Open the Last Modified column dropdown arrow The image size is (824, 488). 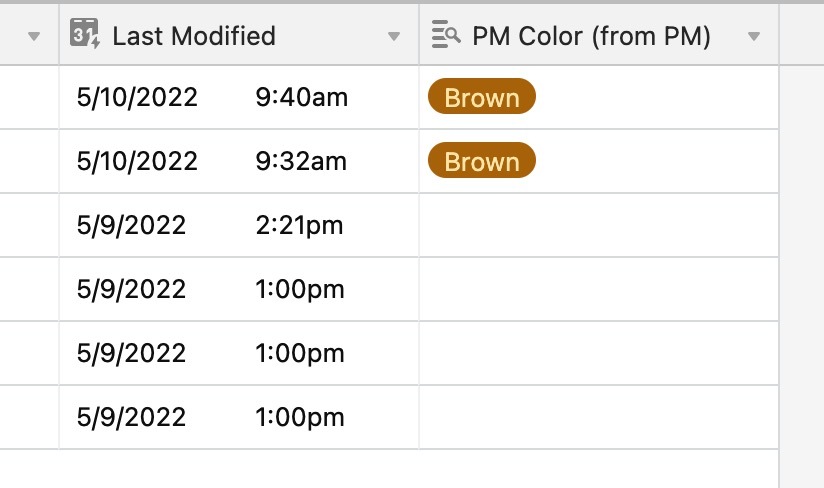[x=394, y=36]
